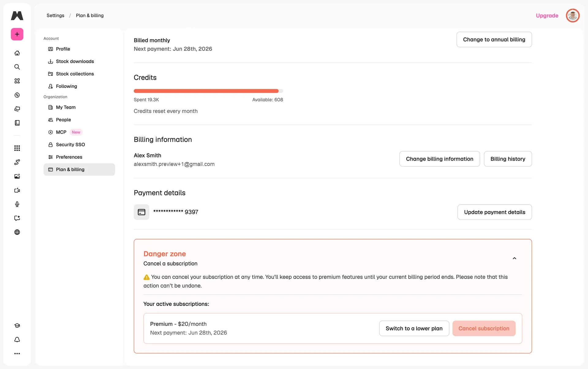Screen dimensions: 588x369
Task: Open the globe icon in sidebar
Action: [17, 232]
